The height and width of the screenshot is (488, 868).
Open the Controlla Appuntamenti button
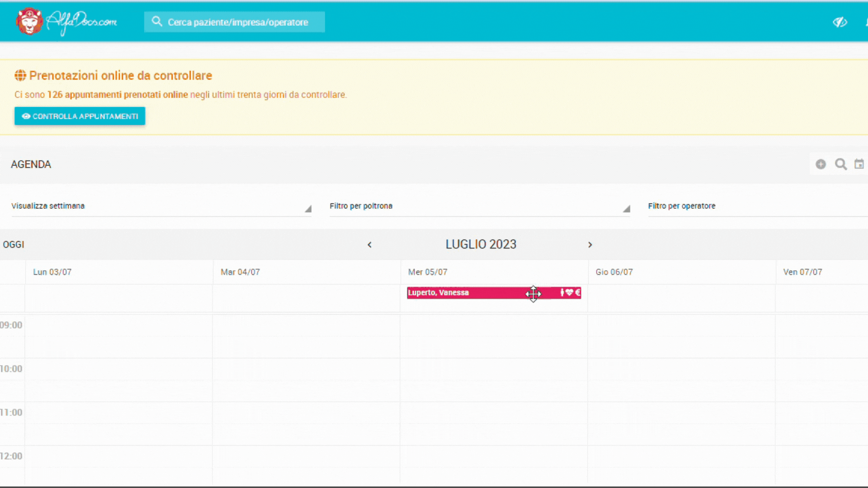pyautogui.click(x=80, y=116)
